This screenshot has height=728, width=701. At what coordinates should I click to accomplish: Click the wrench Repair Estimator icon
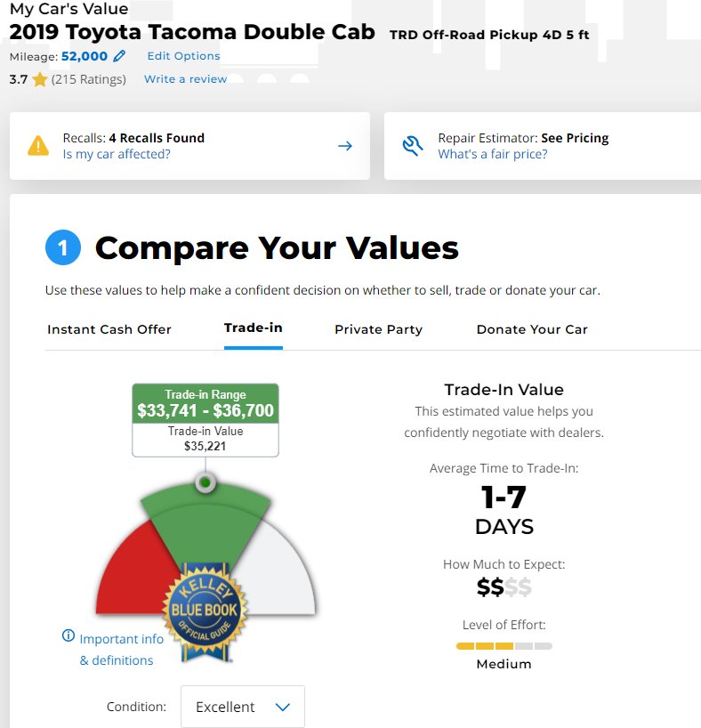[x=412, y=146]
